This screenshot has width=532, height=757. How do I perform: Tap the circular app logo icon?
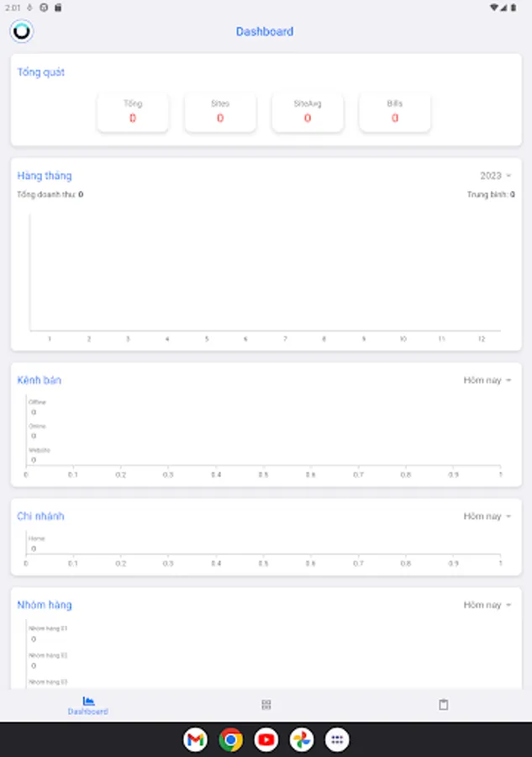[x=22, y=31]
